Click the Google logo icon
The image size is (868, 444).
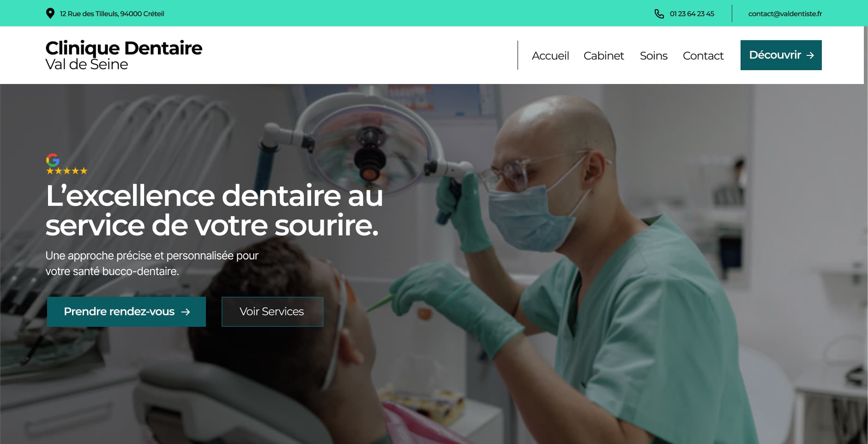click(53, 160)
